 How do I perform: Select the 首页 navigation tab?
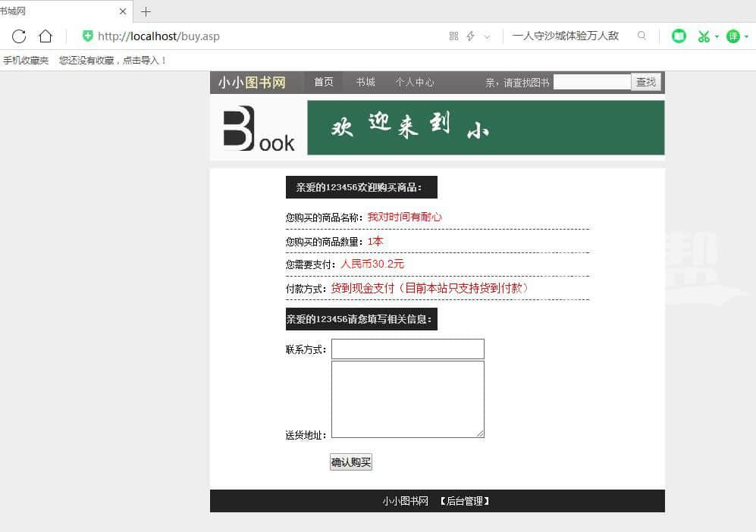(324, 82)
